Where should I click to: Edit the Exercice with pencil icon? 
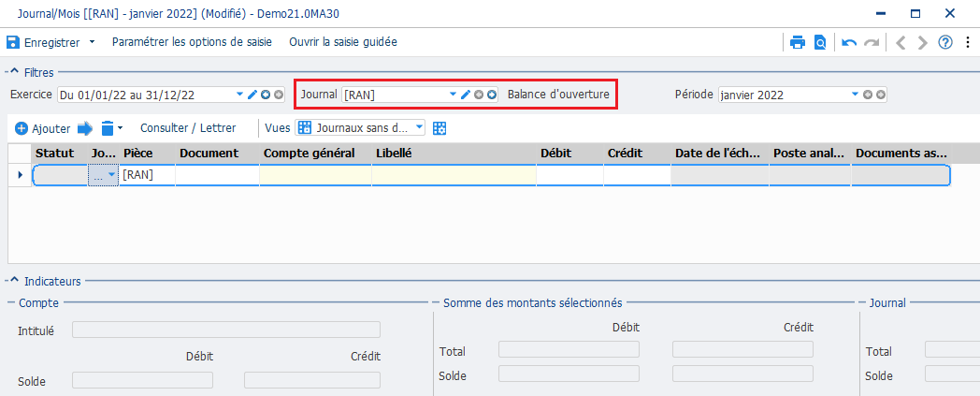pyautogui.click(x=252, y=95)
